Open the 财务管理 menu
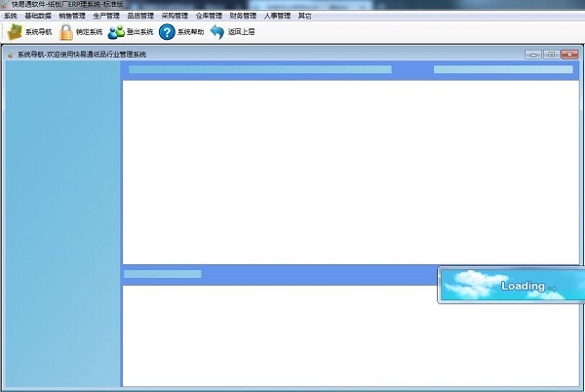 pyautogui.click(x=243, y=16)
